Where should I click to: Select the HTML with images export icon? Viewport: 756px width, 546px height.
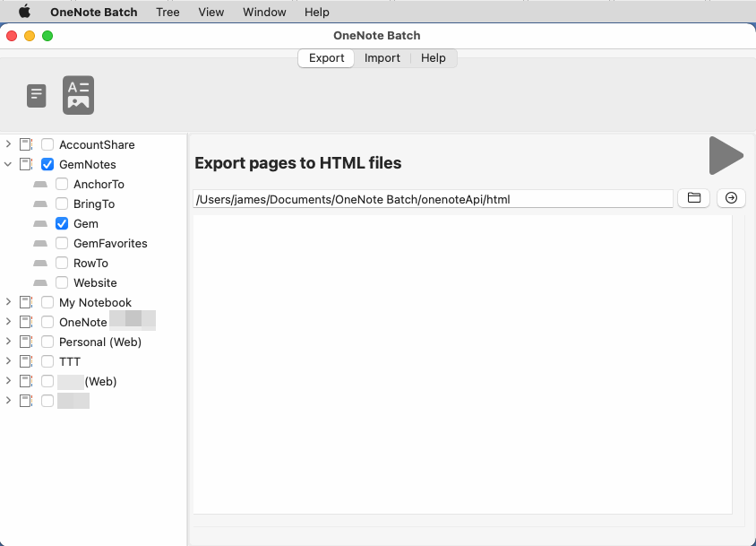(x=78, y=95)
